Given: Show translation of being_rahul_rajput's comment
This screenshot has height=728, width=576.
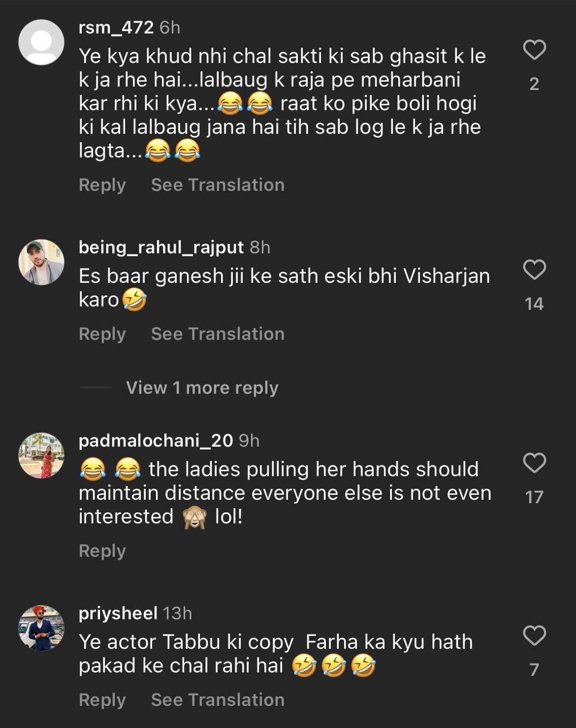Looking at the screenshot, I should tap(218, 334).
